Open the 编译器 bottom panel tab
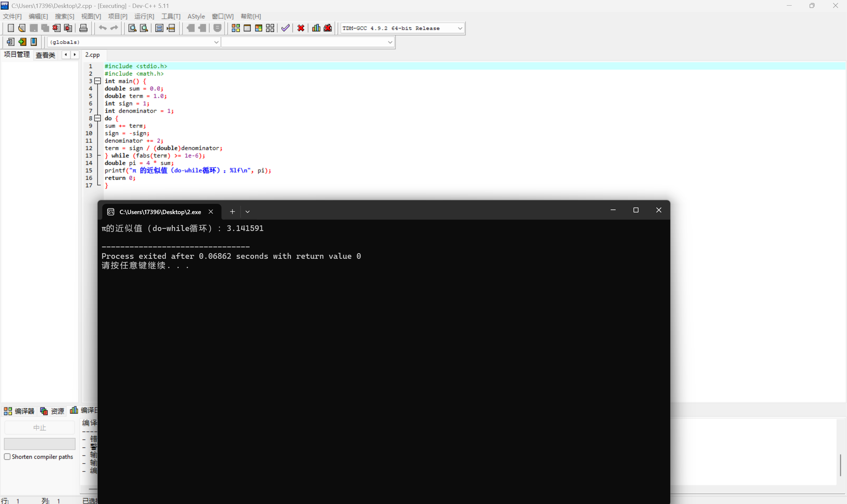The image size is (847, 504). point(19,411)
